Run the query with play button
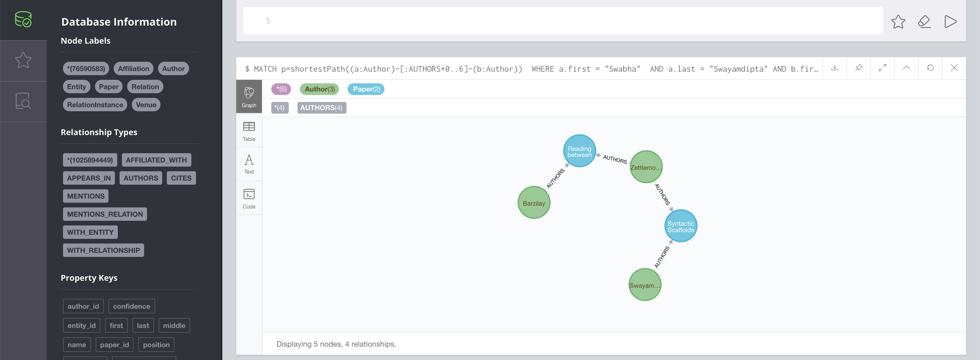The width and height of the screenshot is (980, 360). click(950, 22)
